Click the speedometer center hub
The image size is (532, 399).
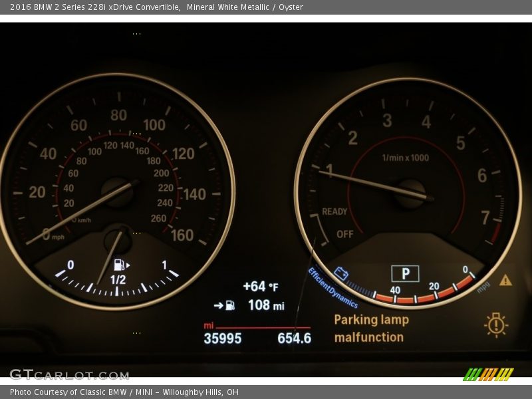coord(118,192)
